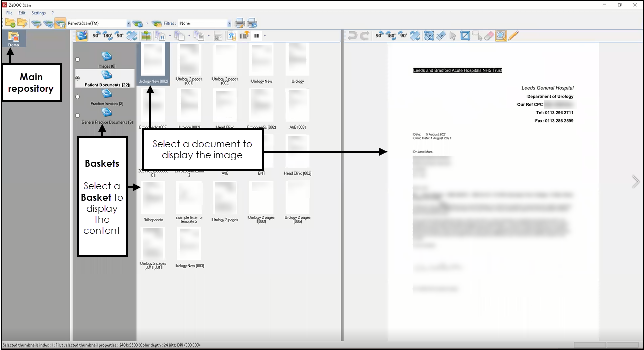Screen dimensions: 644x350
Task: Rotate image 180 degrees in viewer toolbar
Action: [391, 36]
